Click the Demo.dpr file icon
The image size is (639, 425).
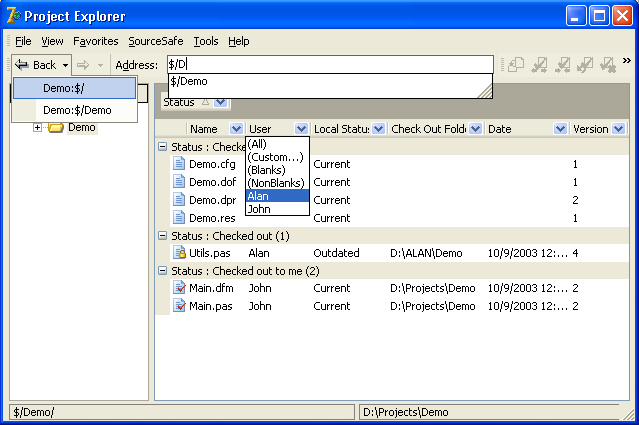[180, 200]
